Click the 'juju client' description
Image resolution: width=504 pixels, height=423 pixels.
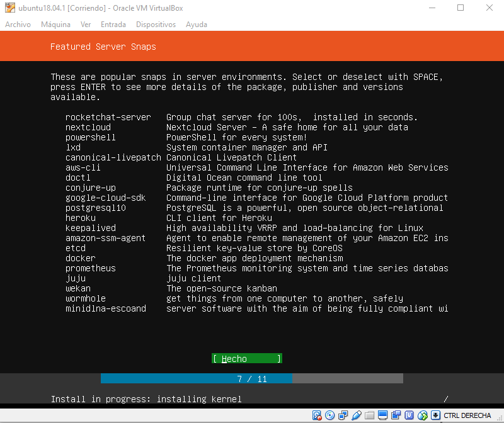(194, 278)
